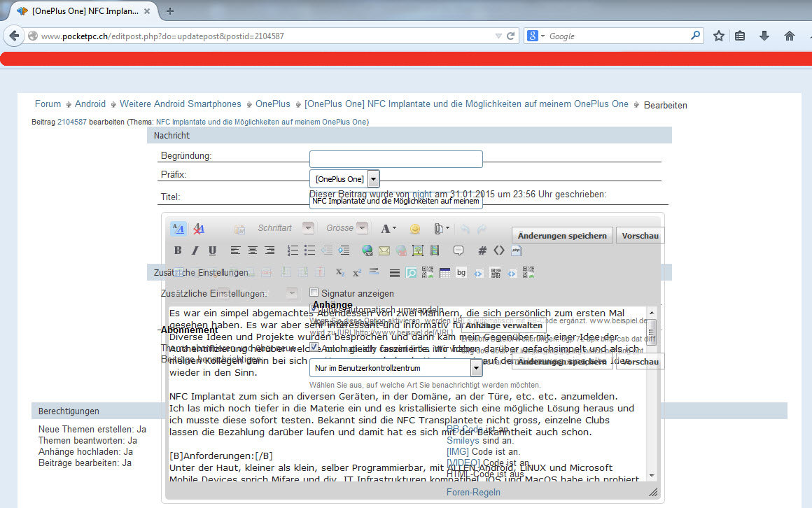
Task: Insert video with filmstrip icon
Action: [x=435, y=251]
